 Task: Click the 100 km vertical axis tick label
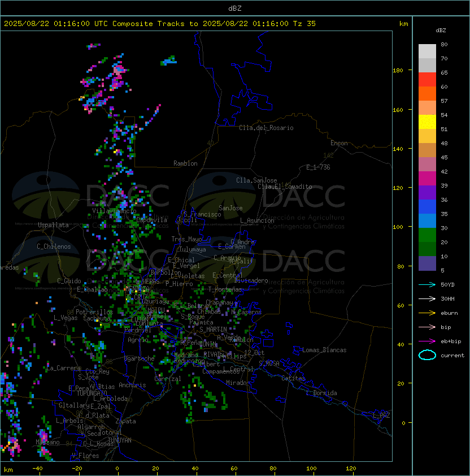pos(398,227)
